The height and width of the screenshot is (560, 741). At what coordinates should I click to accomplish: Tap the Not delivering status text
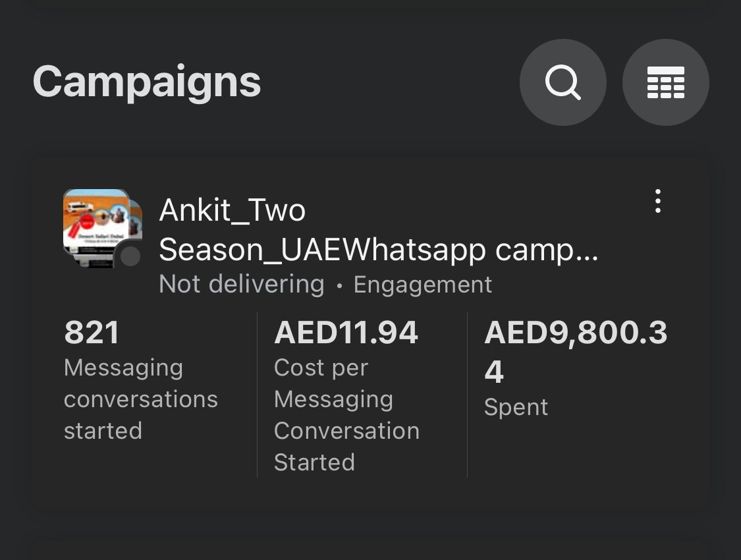(x=242, y=284)
